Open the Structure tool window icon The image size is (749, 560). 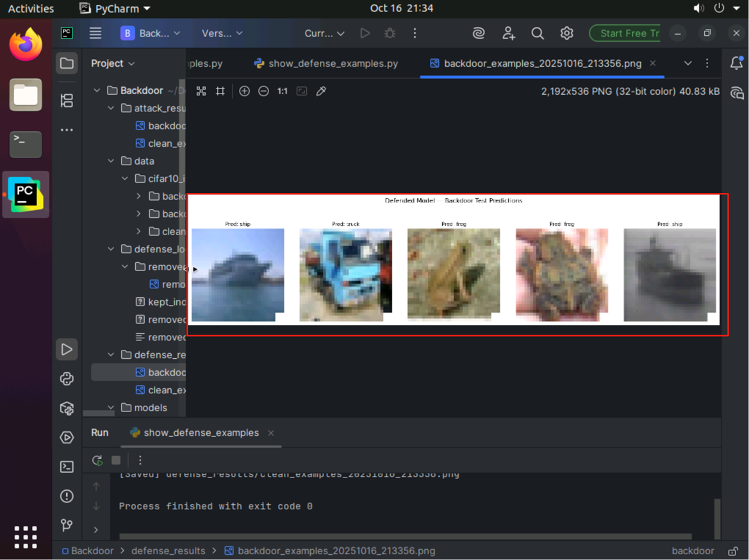67,101
